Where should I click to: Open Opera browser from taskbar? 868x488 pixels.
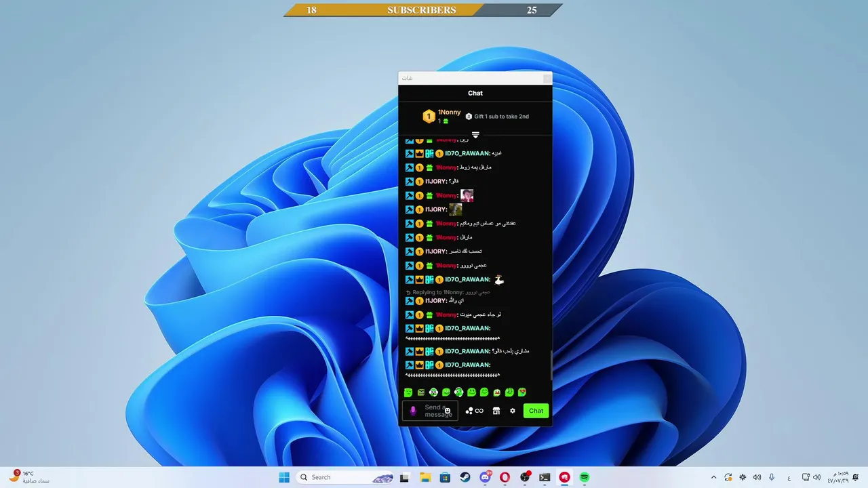(505, 477)
